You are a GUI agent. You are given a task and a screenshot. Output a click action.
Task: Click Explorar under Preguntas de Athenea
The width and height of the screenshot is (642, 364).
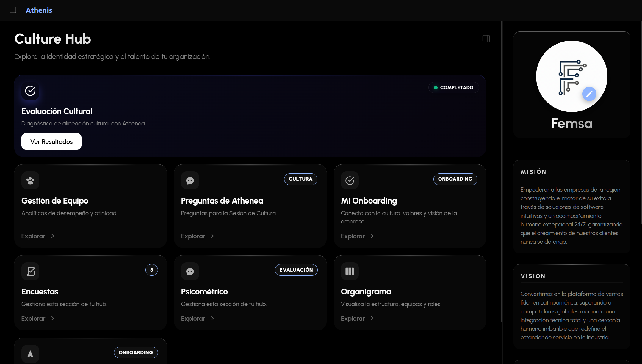193,236
